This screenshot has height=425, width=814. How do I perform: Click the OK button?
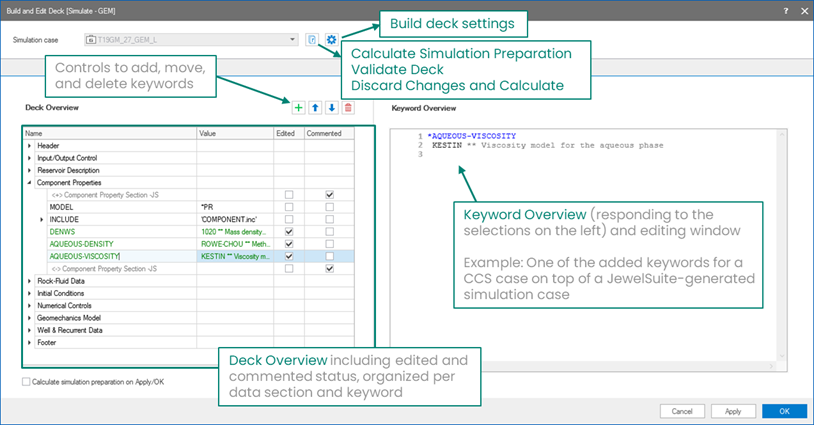click(x=783, y=411)
